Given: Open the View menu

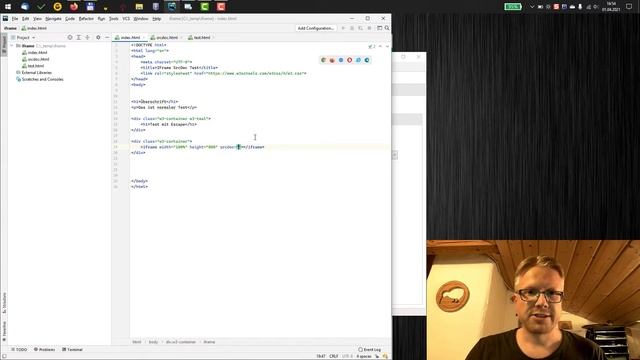Looking at the screenshot, I should tap(37, 19).
